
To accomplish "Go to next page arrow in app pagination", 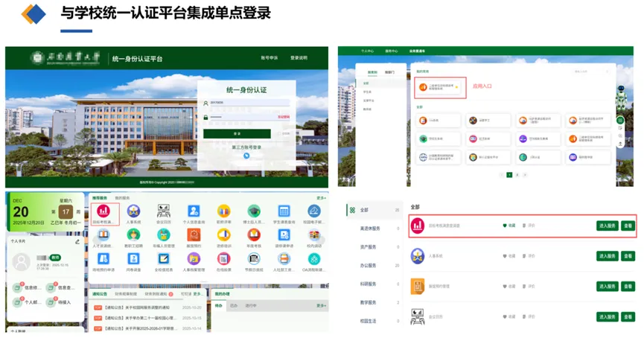I will coord(525,175).
